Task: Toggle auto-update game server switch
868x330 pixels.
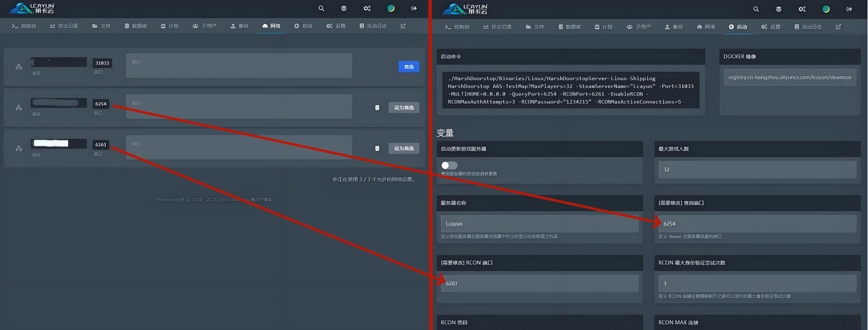Action: [x=450, y=165]
